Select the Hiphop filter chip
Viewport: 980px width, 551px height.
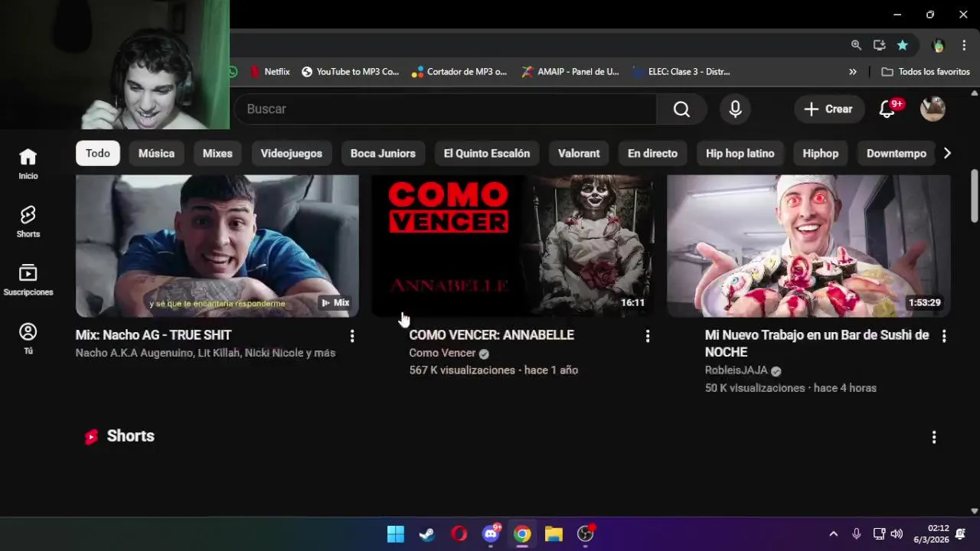(x=821, y=153)
